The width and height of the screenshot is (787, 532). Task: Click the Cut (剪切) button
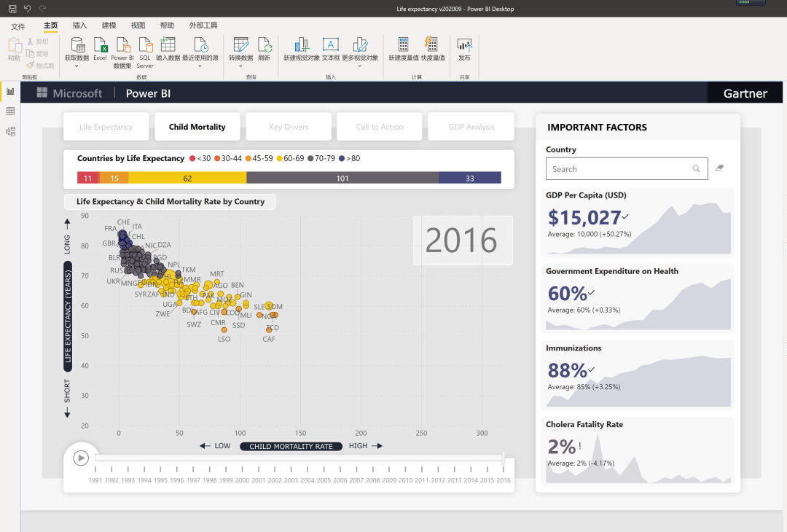[38, 42]
